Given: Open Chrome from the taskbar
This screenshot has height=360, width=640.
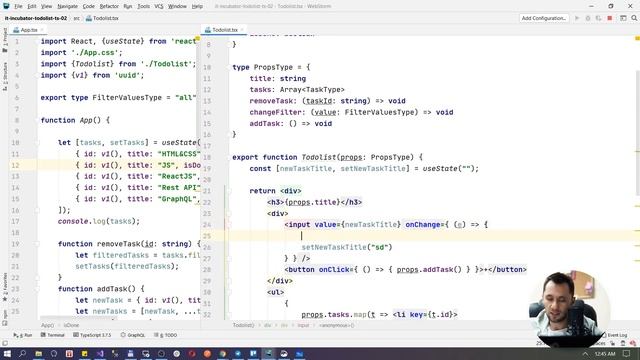Looking at the screenshot, I should coord(222,353).
